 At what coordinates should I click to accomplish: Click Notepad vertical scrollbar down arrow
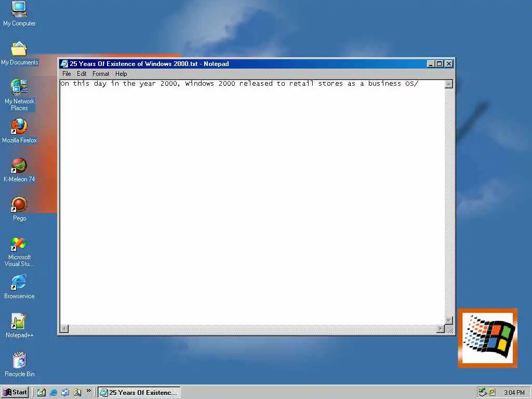click(x=448, y=320)
